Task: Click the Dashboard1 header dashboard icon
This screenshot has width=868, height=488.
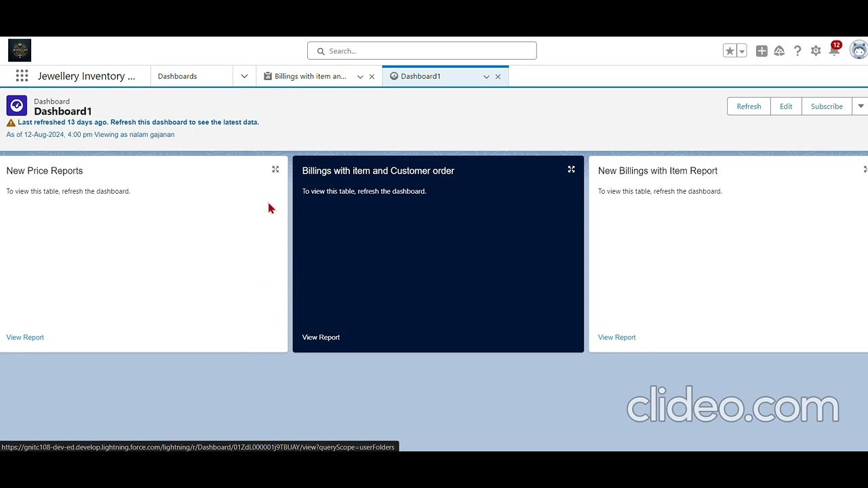Action: pos(17,106)
